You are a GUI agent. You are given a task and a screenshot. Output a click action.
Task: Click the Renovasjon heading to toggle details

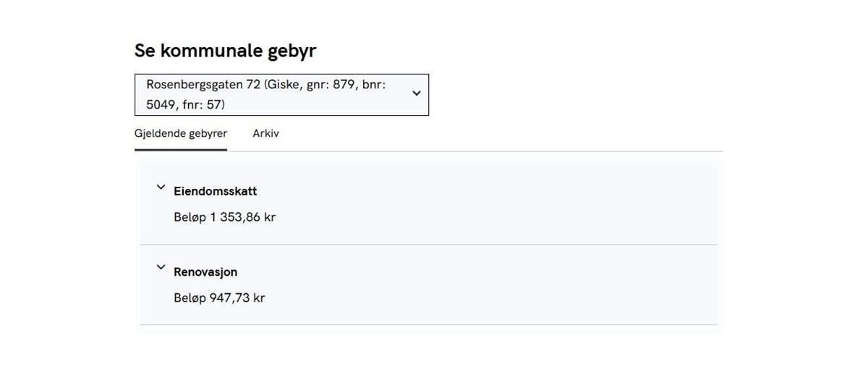[x=205, y=272]
